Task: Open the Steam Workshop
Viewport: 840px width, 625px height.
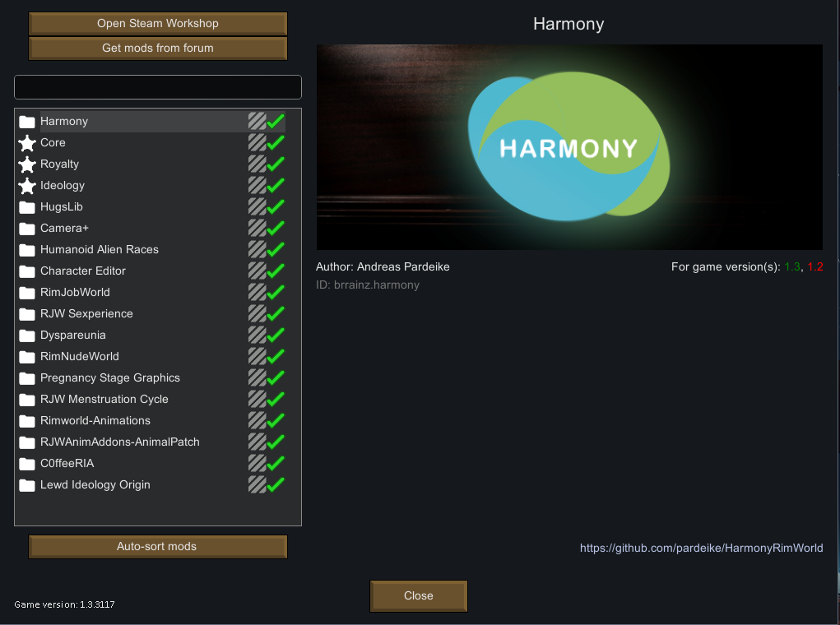Action: (157, 23)
